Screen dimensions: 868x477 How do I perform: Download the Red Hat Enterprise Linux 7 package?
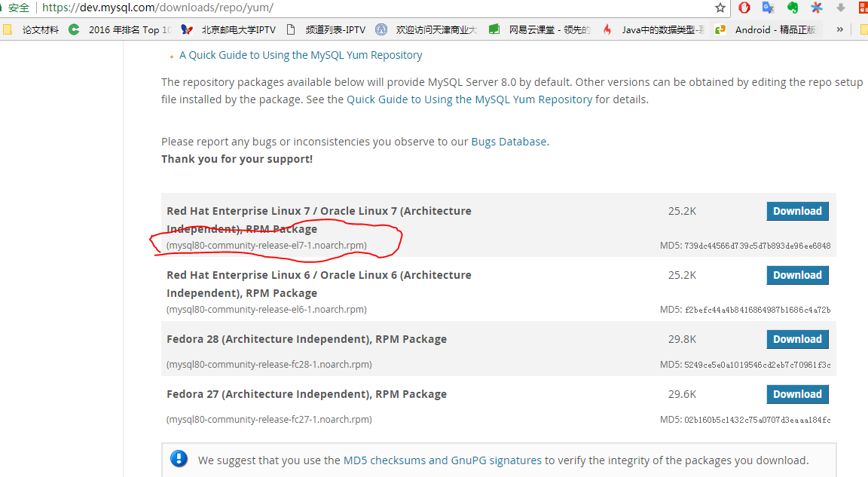pos(797,211)
